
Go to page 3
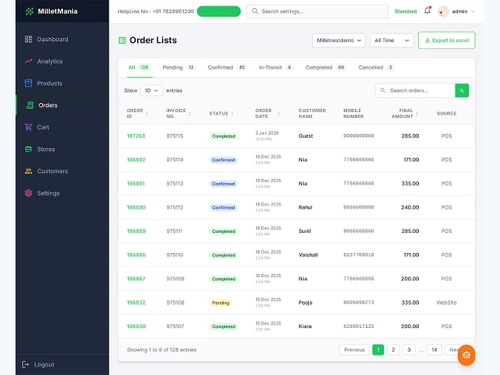(x=409, y=350)
